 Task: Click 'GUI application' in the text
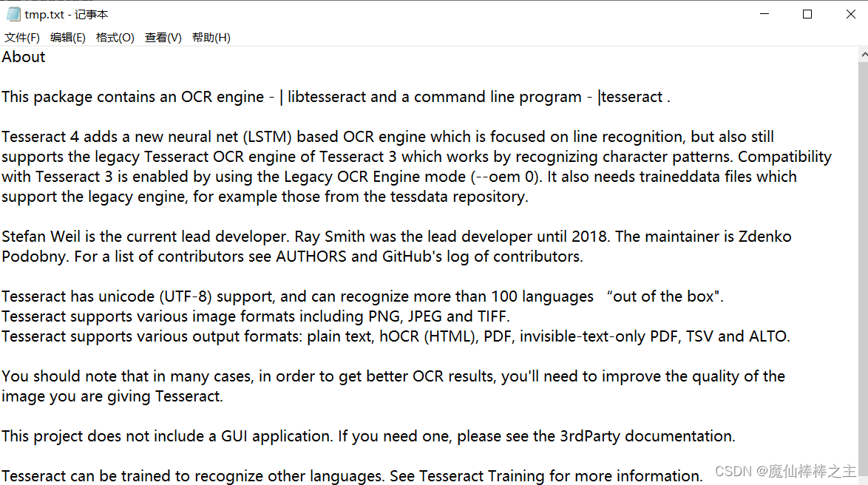click(x=276, y=435)
